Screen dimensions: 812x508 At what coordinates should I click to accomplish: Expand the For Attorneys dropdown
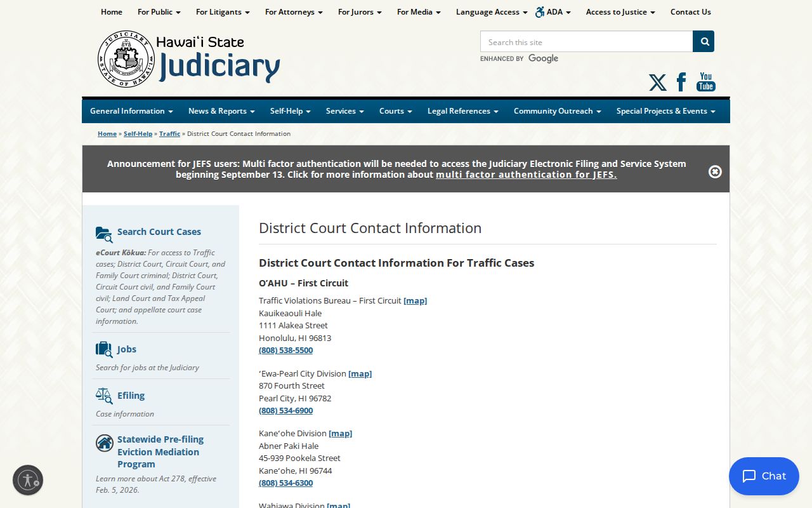pyautogui.click(x=294, y=12)
